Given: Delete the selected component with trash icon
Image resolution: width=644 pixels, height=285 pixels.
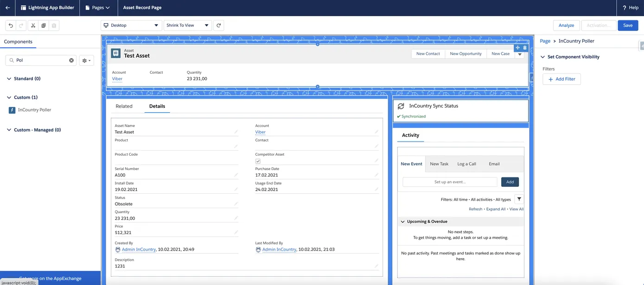Looking at the screenshot, I should tap(525, 48).
